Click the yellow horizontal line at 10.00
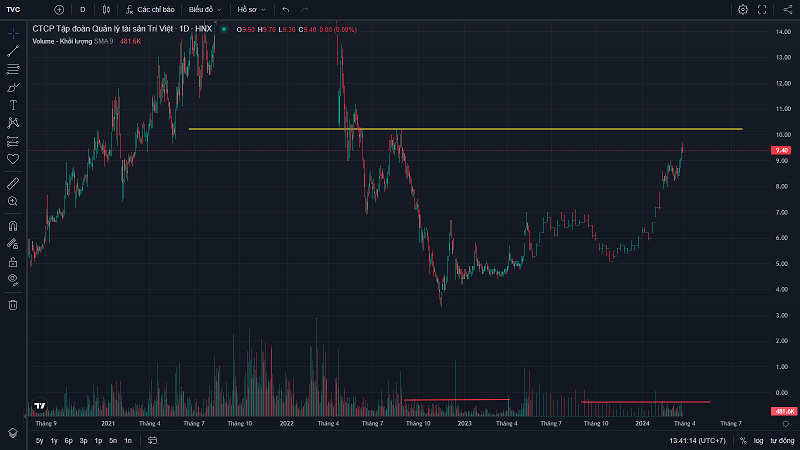Viewport: 800px width, 450px height. (x=500, y=129)
